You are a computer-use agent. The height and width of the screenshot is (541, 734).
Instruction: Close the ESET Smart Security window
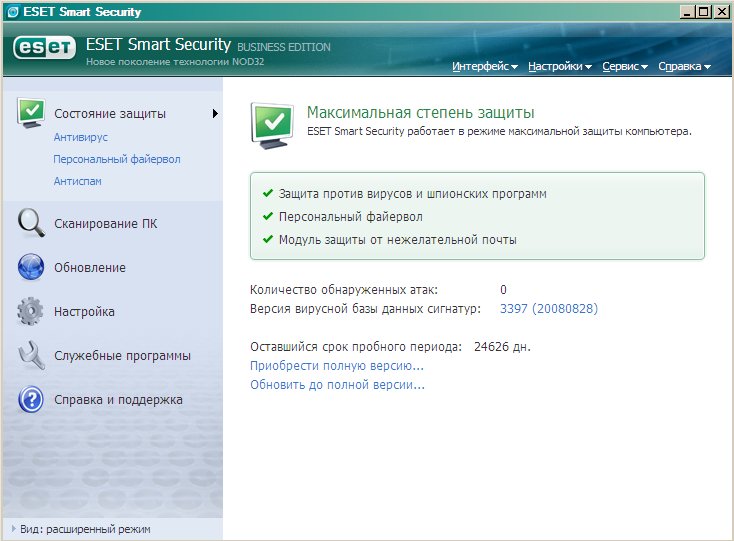pos(721,12)
